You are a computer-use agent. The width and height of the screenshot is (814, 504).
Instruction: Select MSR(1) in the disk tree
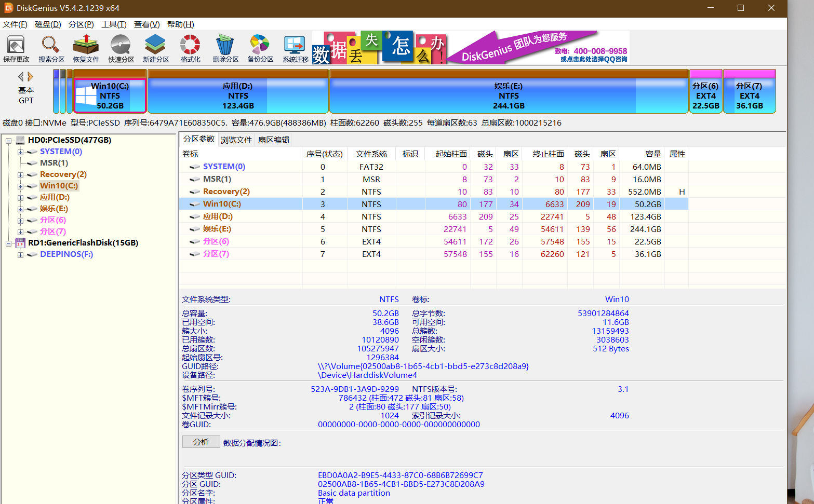point(54,163)
